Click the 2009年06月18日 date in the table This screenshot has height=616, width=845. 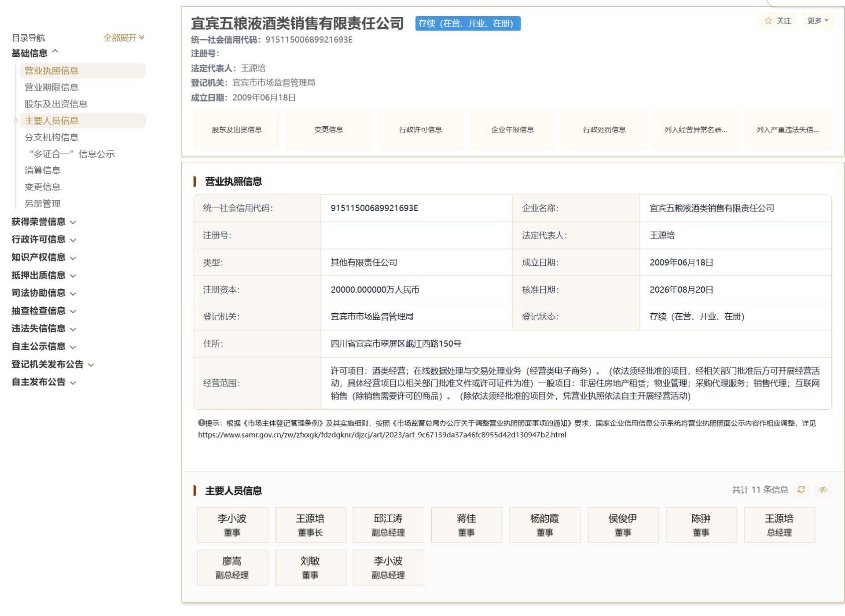[x=681, y=263]
